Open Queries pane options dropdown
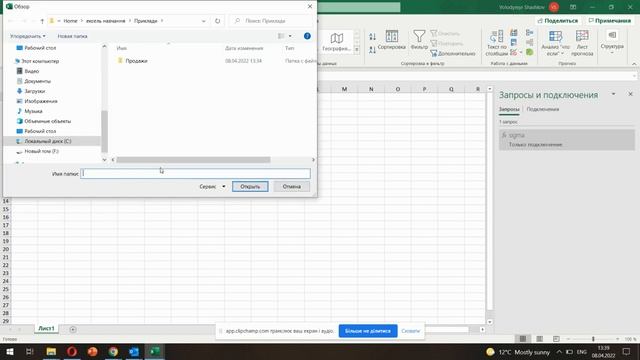Viewport: 640px width, 360px height. click(x=613, y=94)
